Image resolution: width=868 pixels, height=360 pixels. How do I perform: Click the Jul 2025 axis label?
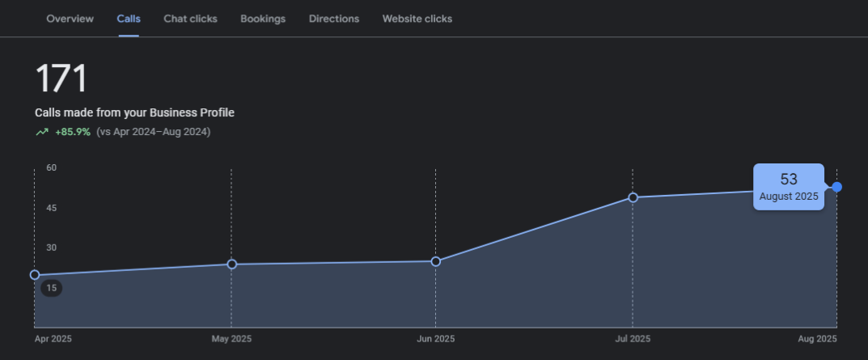(633, 338)
